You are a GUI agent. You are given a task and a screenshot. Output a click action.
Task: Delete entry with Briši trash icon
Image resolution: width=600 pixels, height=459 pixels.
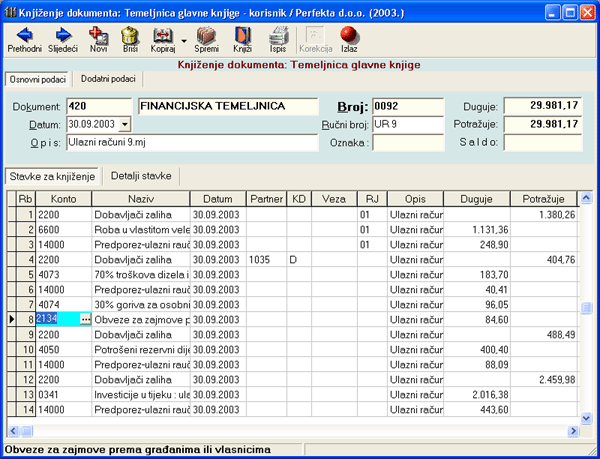(130, 40)
